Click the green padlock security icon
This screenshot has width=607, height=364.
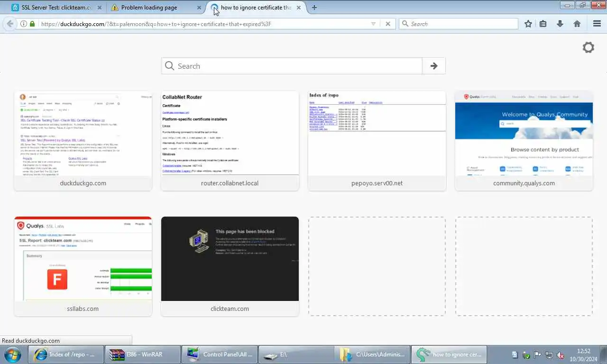(32, 24)
